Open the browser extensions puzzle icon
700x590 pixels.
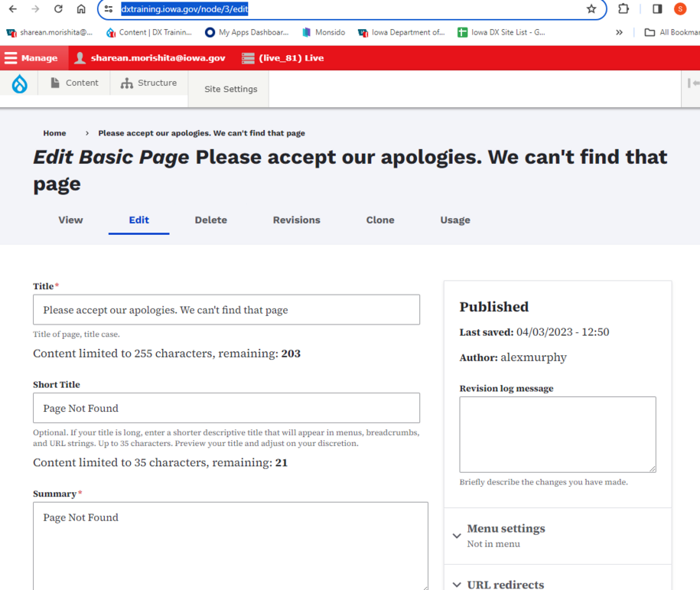click(x=623, y=9)
